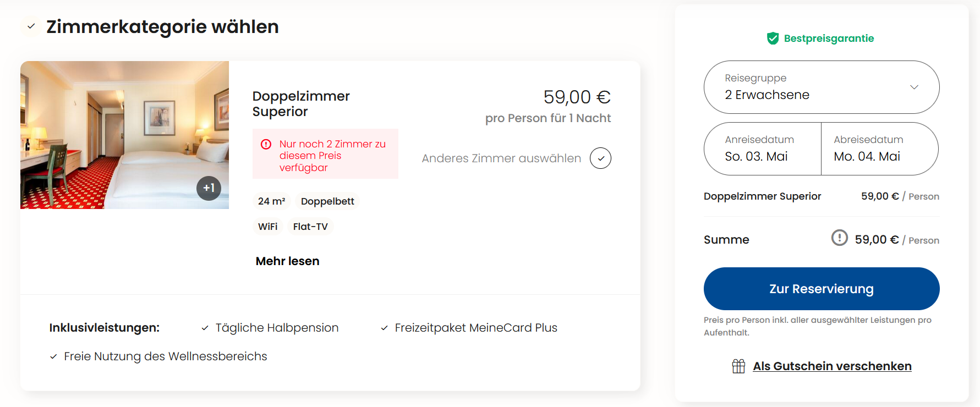This screenshot has height=407, width=980.
Task: Click the checkmark before Freie Nutzung des Wellnessbereichs
Action: point(53,356)
